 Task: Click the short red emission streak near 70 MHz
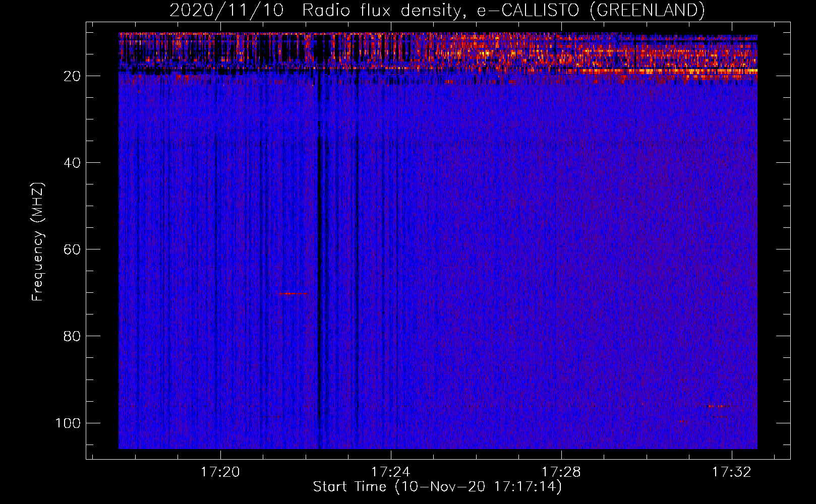pyautogui.click(x=292, y=293)
